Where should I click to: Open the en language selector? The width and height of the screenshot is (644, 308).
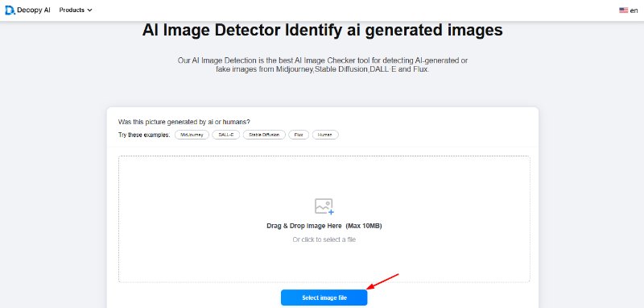point(629,10)
